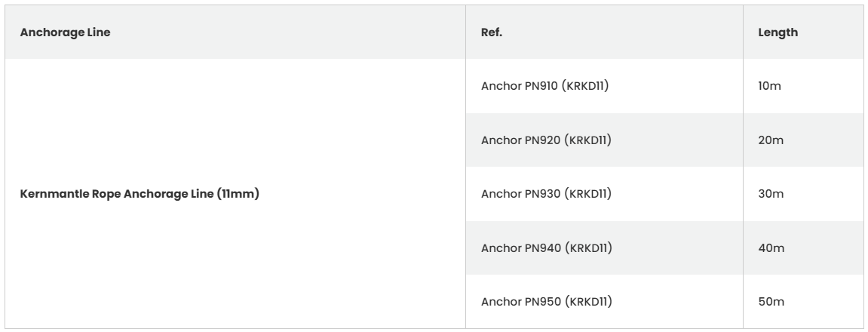Viewport: 868px width, 332px height.
Task: Select Anchor PN910 (KRKD11) reference cell
Action: [604, 86]
